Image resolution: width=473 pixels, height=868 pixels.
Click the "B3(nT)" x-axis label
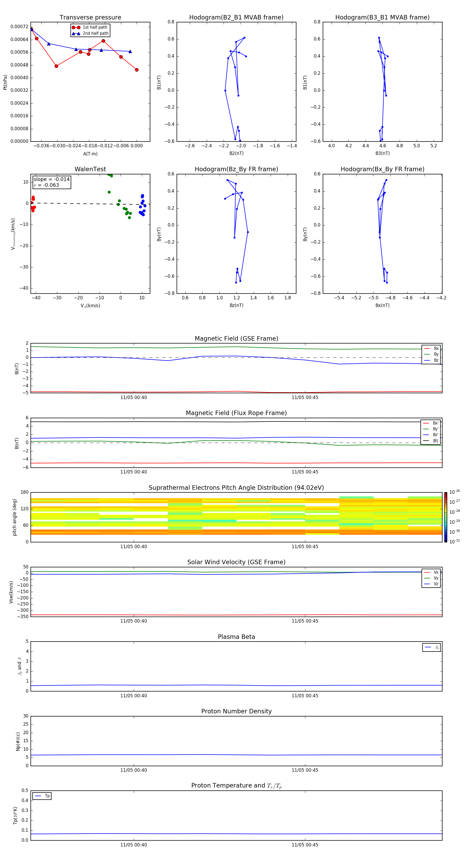(x=382, y=153)
